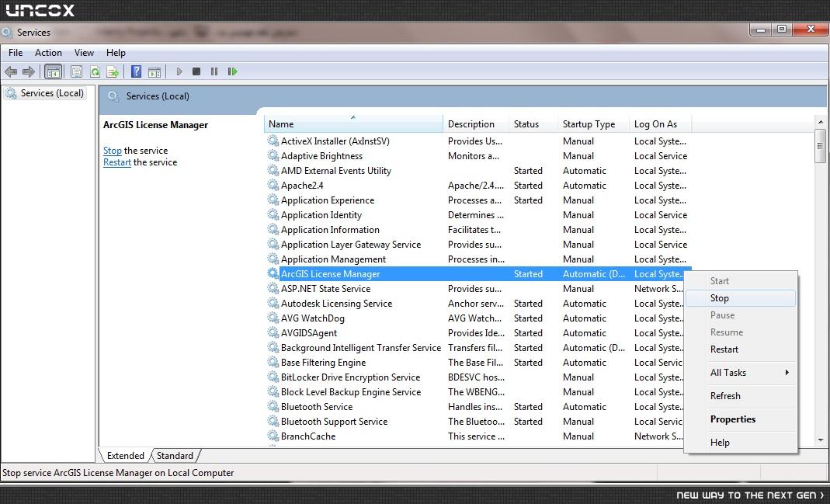Image resolution: width=830 pixels, height=504 pixels.
Task: Sort by the Name column header
Action: 353,124
